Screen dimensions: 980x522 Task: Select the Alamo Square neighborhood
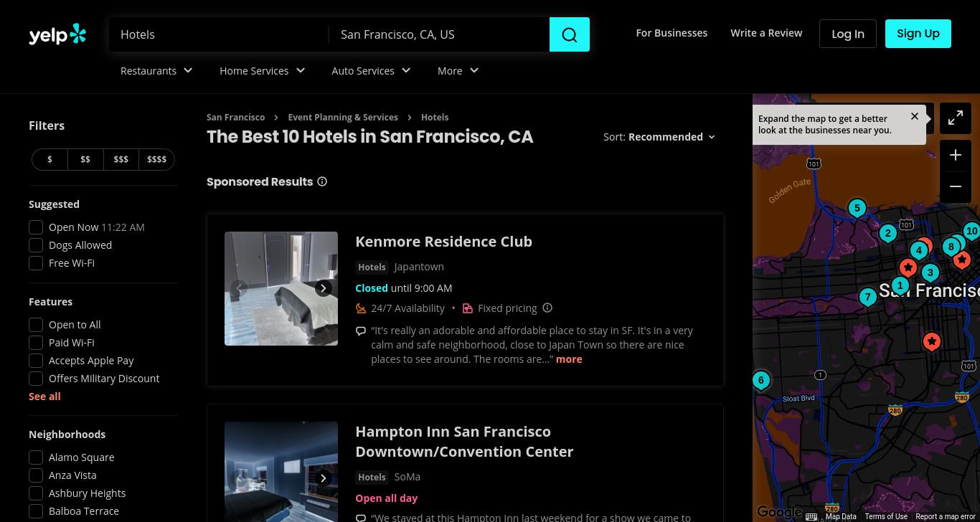36,457
